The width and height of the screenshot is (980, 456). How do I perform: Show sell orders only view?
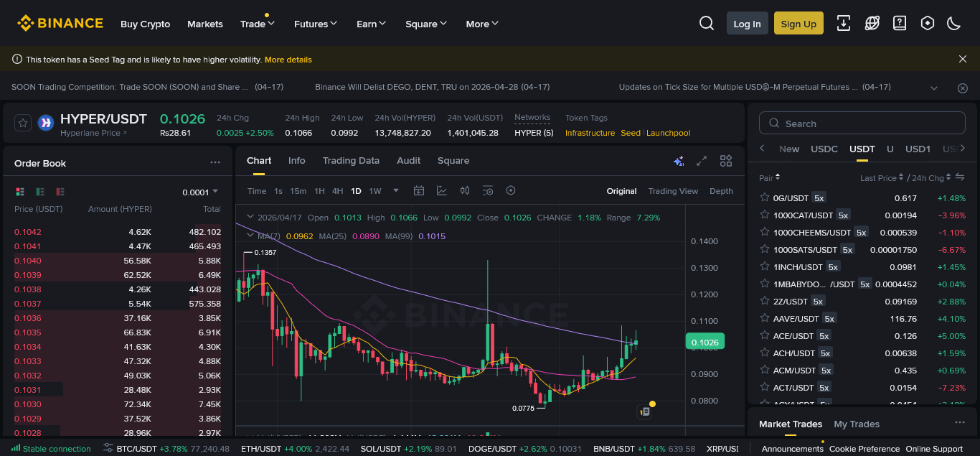[60, 192]
